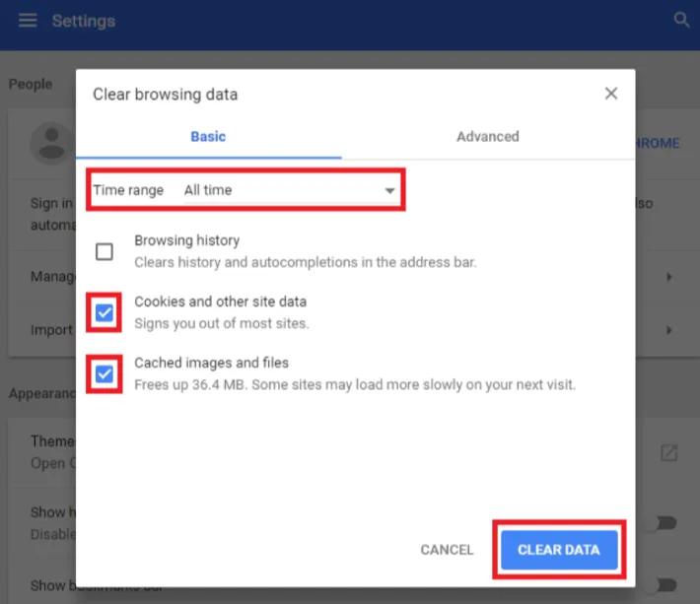The image size is (700, 604).
Task: Click the 'Clear browsing data' dialog title
Action: (x=166, y=95)
